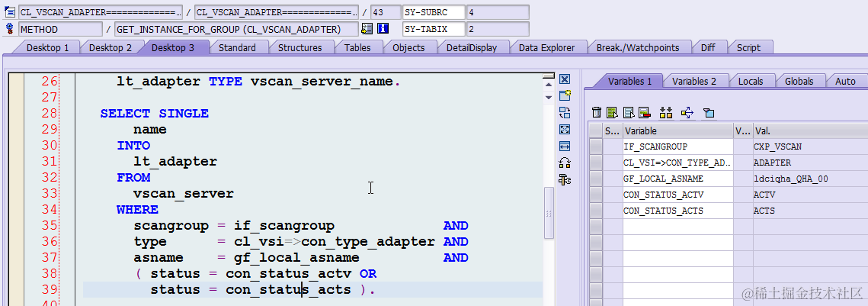
Task: Select row of IF_SCANGROUP via row selector
Action: [596, 147]
